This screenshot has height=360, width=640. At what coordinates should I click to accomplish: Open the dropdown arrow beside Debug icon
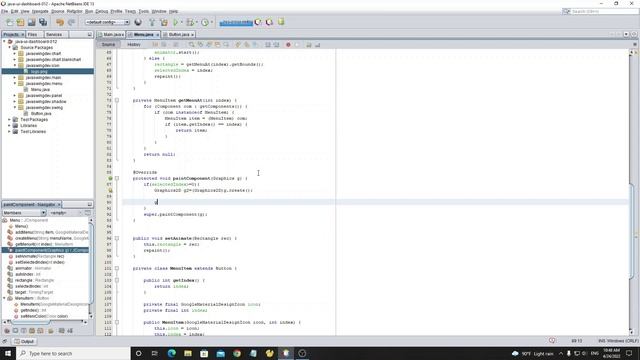[196, 22]
